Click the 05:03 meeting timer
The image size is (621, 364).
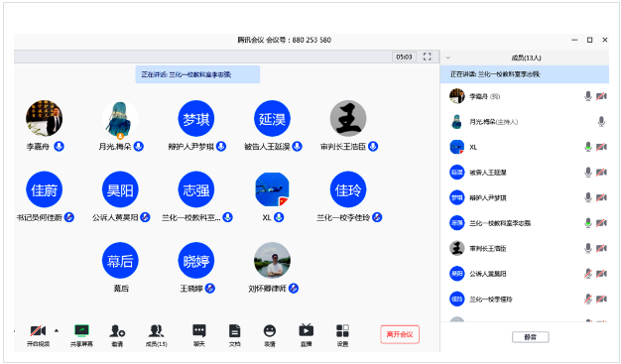(x=404, y=58)
